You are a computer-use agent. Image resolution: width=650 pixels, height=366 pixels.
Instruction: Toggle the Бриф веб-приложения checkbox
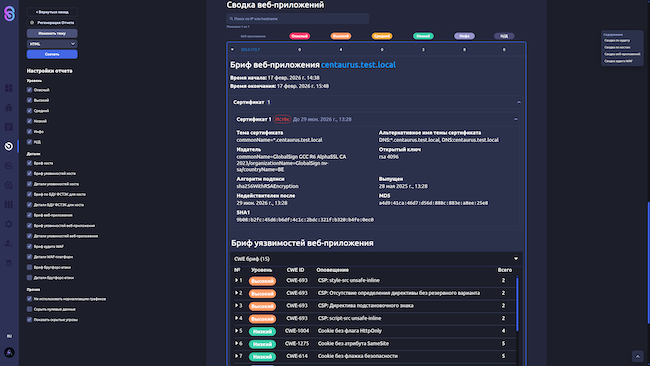pyautogui.click(x=29, y=215)
